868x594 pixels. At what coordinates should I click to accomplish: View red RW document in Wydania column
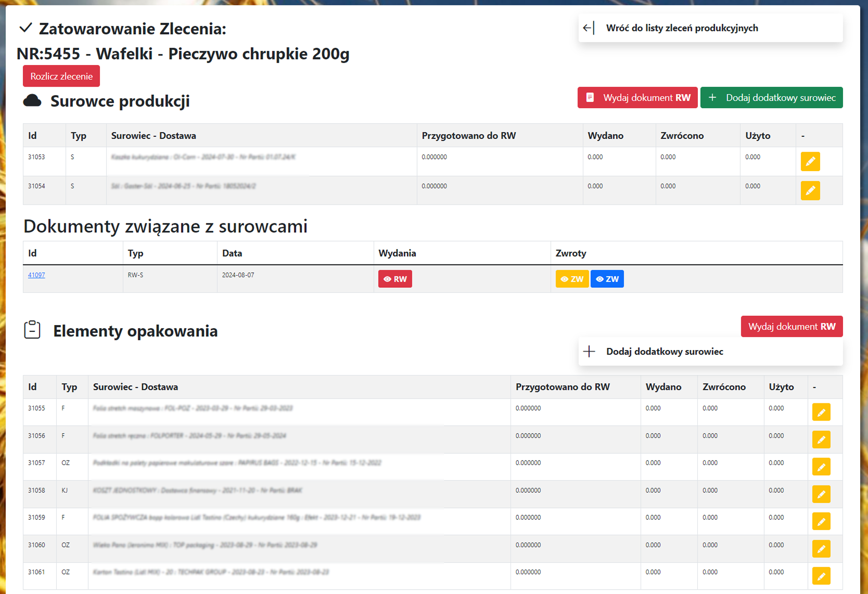click(395, 279)
